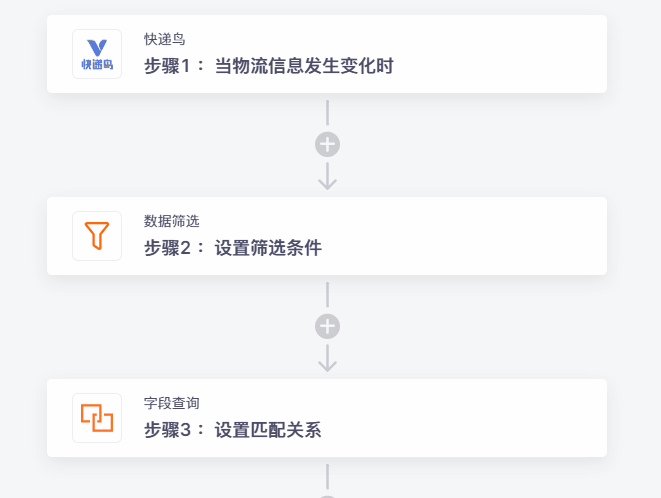Click the 快递鸟 label text in step 1
This screenshot has width=661, height=498.
pos(164,39)
